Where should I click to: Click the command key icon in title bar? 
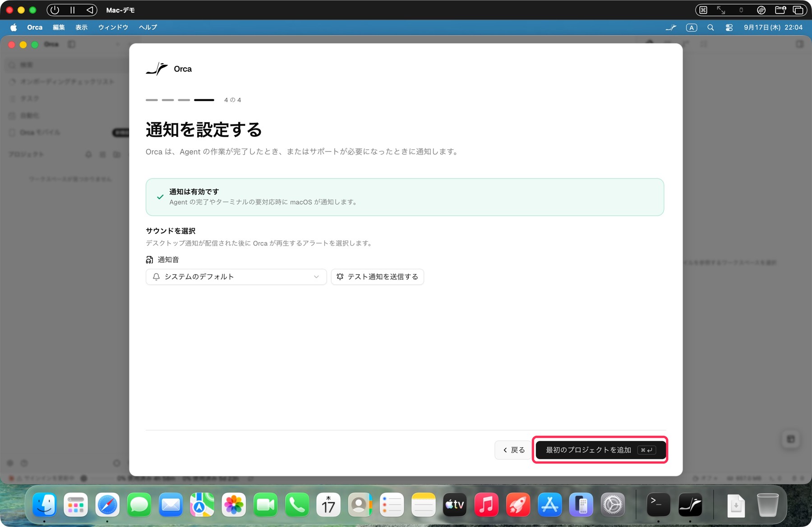pyautogui.click(x=703, y=10)
